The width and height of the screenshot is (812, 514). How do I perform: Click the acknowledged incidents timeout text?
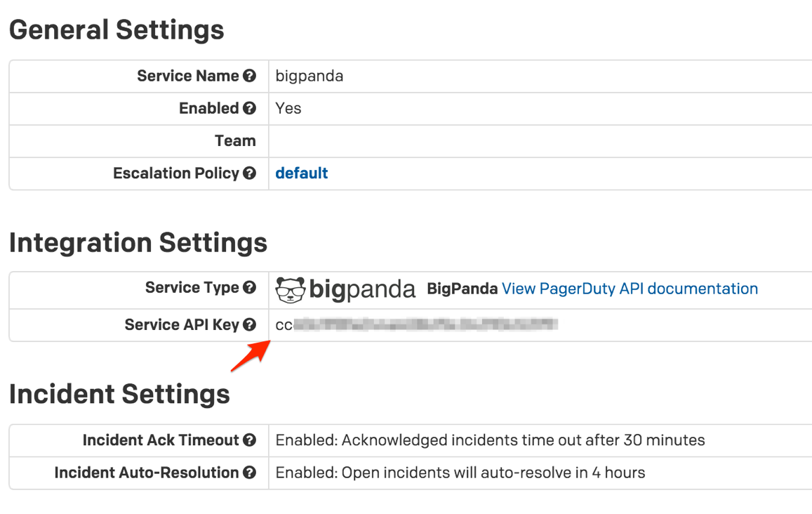point(491,440)
